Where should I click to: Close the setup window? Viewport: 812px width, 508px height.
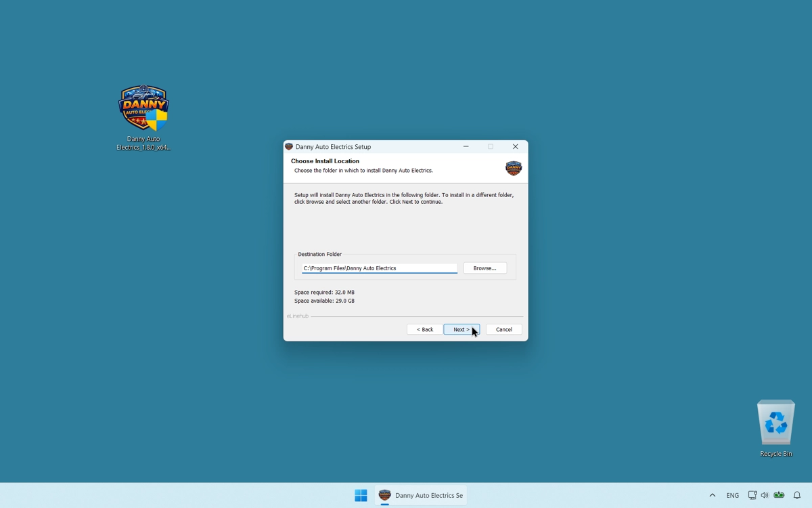pyautogui.click(x=515, y=146)
